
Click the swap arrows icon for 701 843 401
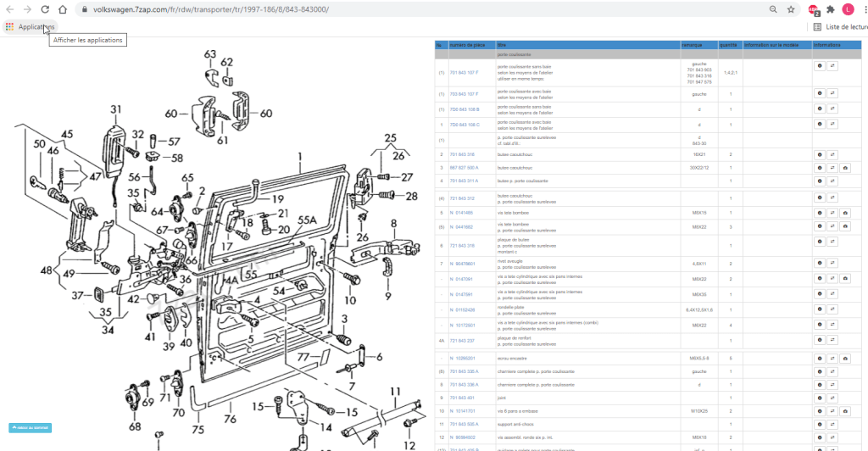pyautogui.click(x=832, y=397)
